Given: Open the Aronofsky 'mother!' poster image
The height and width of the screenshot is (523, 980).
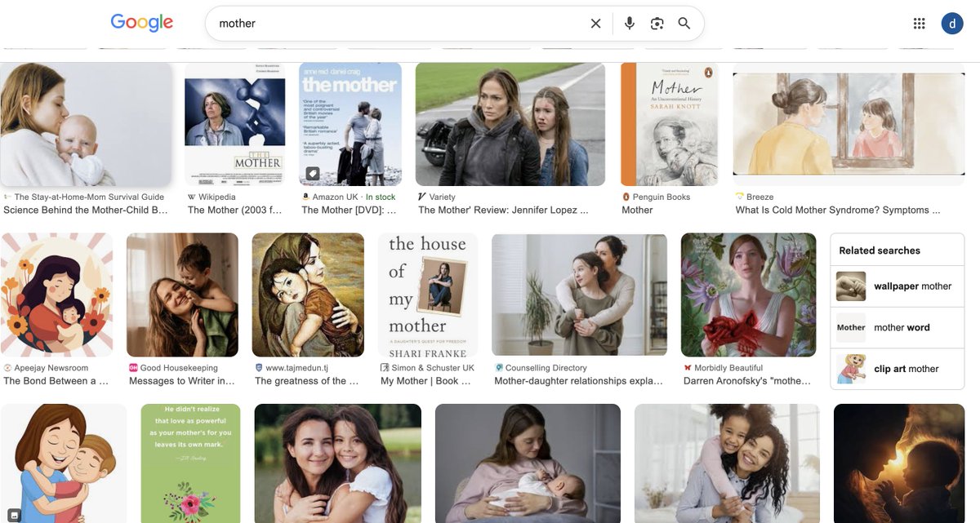Looking at the screenshot, I should pyautogui.click(x=748, y=295).
